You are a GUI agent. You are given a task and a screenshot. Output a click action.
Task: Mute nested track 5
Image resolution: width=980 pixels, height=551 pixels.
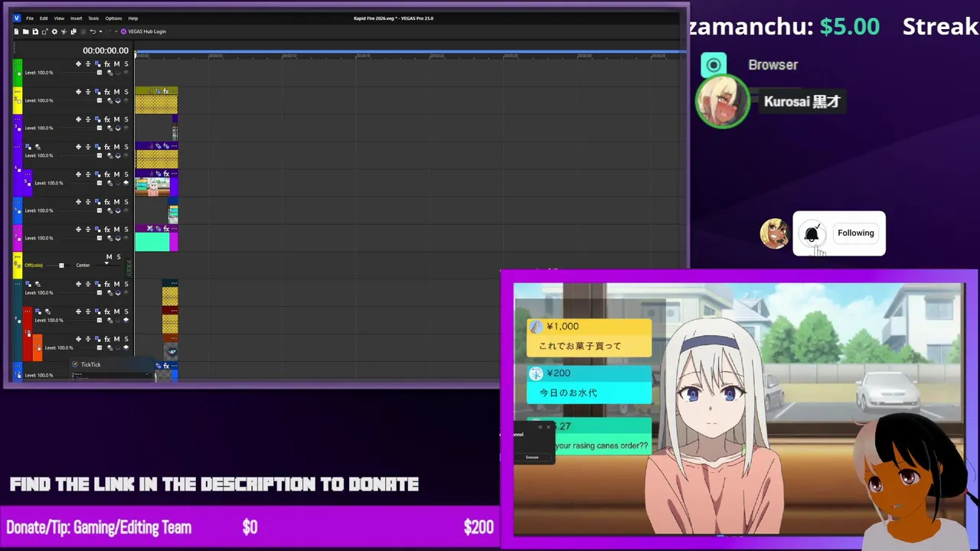click(x=116, y=174)
